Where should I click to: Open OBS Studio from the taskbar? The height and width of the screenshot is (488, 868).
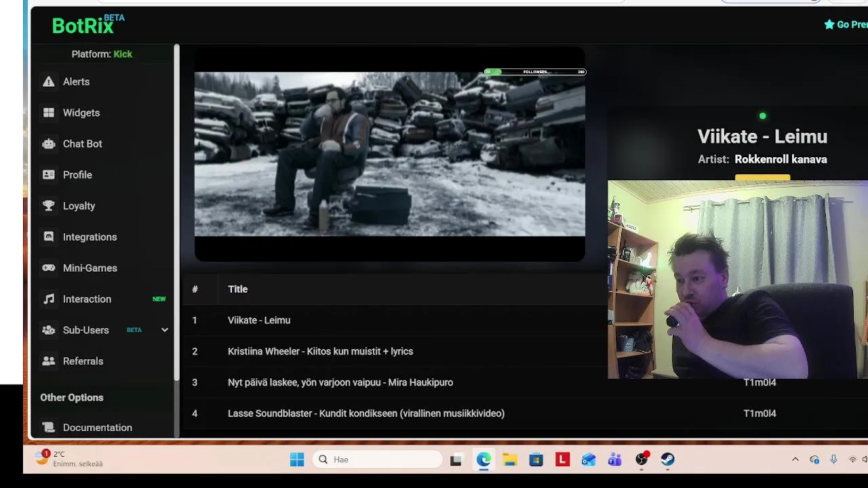[642, 460]
